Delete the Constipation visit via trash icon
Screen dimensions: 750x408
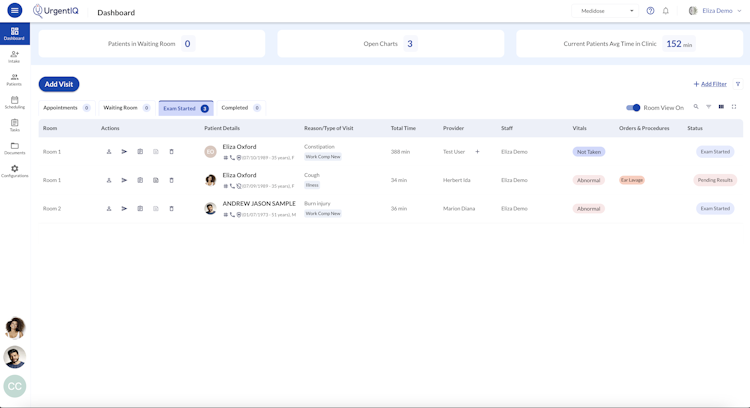click(x=171, y=152)
